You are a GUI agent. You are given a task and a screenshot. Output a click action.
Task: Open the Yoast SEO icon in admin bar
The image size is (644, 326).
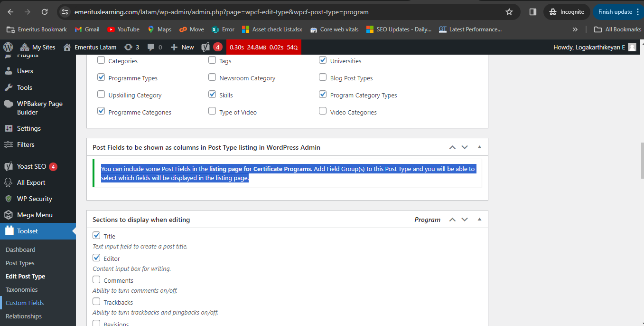(205, 47)
